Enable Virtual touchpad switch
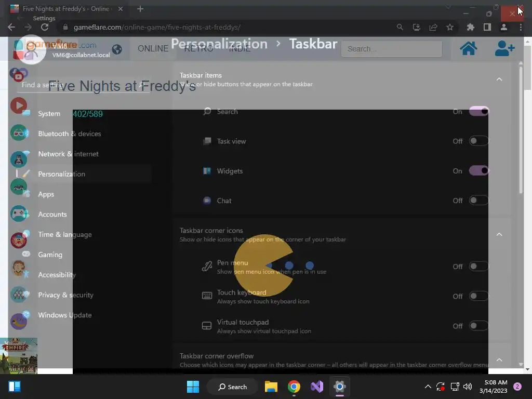532x399 pixels. (478, 326)
